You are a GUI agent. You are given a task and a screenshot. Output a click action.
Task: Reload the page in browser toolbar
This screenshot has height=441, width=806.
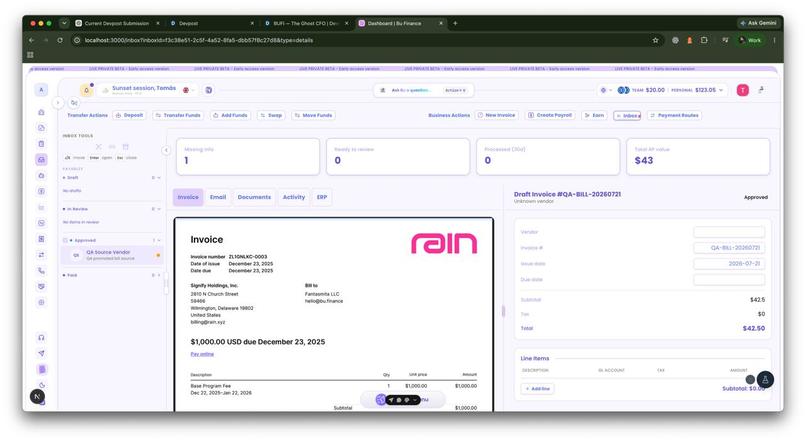60,40
